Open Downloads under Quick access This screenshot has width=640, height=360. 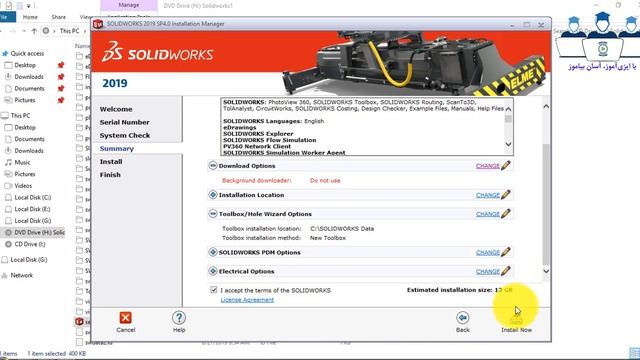(x=29, y=77)
